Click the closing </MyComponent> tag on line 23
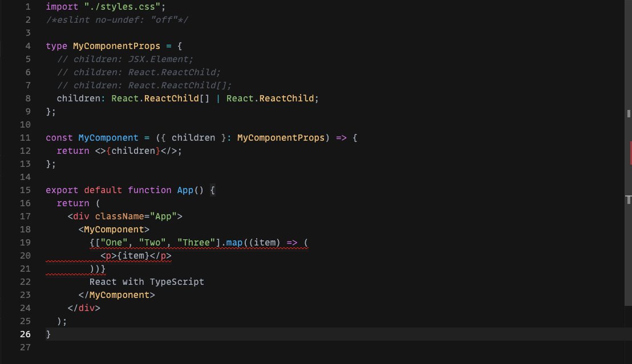 coord(116,295)
